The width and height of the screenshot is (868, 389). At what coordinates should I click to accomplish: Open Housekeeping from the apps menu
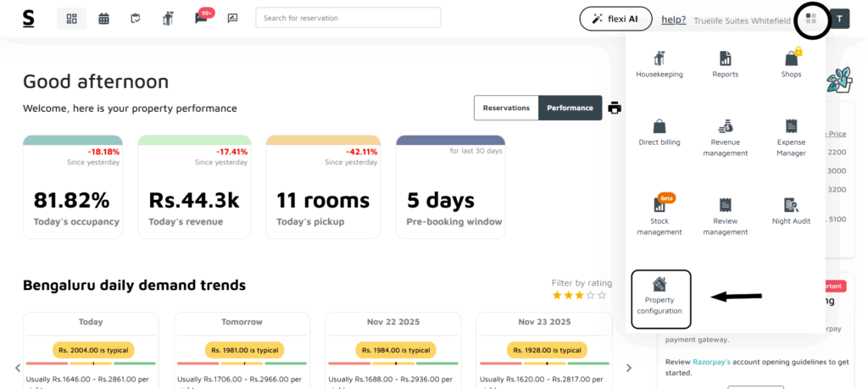click(x=659, y=64)
